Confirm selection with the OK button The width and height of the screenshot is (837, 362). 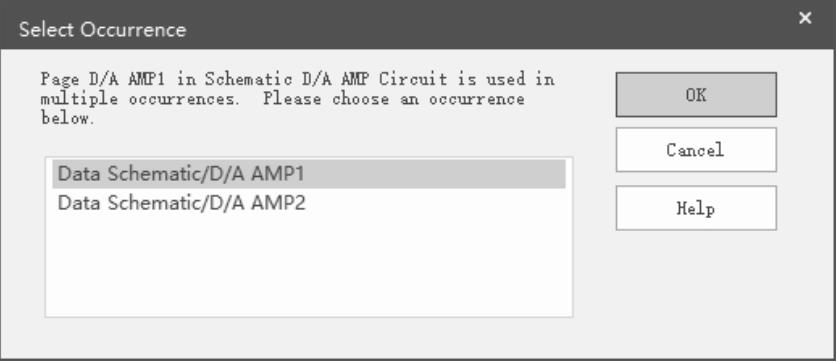point(696,95)
